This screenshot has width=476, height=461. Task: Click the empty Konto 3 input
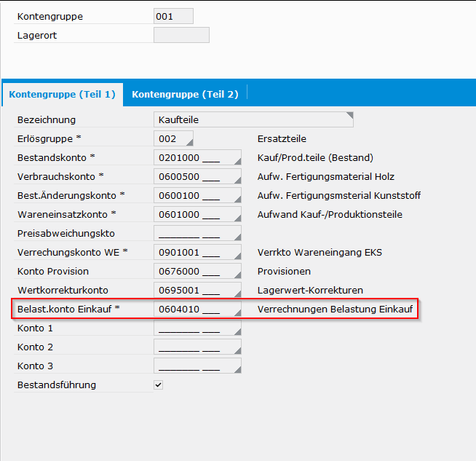click(197, 366)
